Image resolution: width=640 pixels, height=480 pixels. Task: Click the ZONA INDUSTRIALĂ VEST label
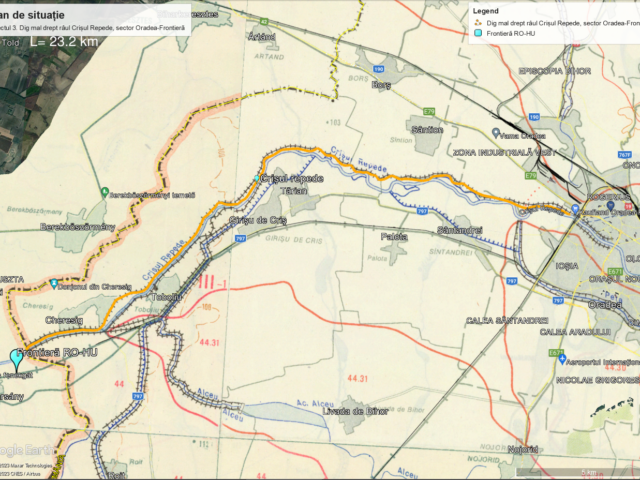point(504,153)
